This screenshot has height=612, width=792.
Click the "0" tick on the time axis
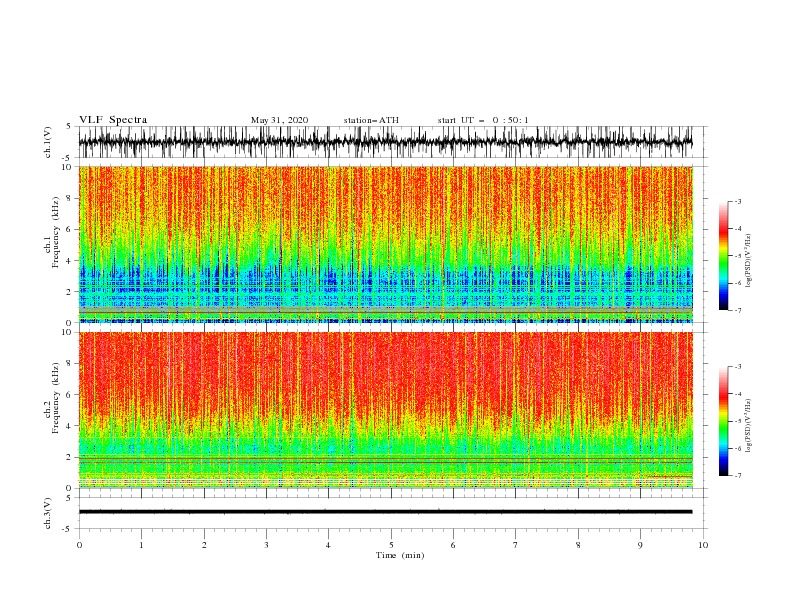[x=79, y=545]
